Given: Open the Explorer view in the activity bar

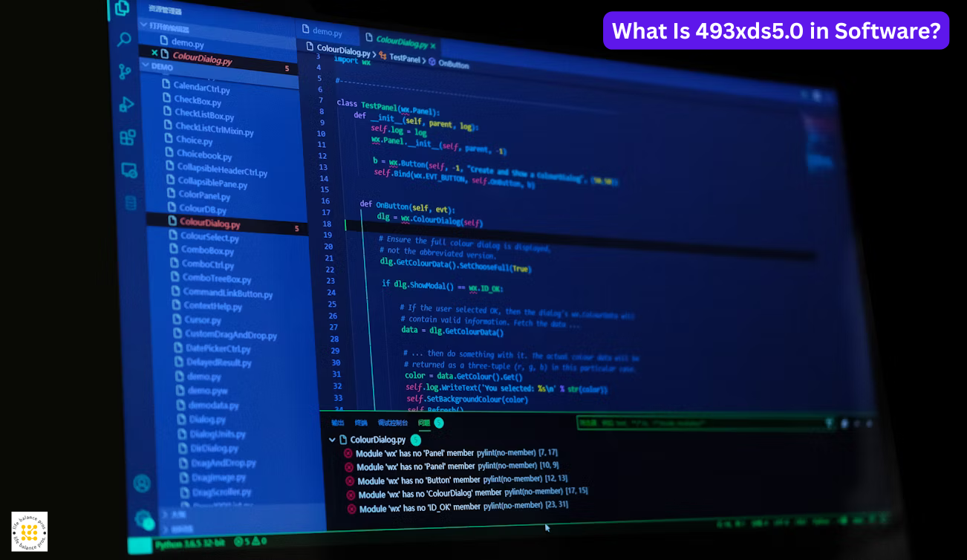Looking at the screenshot, I should click(122, 9).
